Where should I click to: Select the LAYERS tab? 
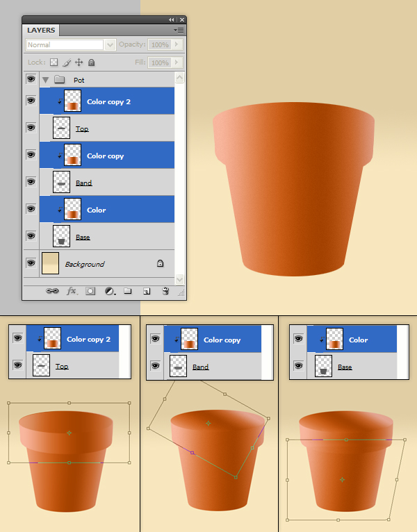pos(41,31)
